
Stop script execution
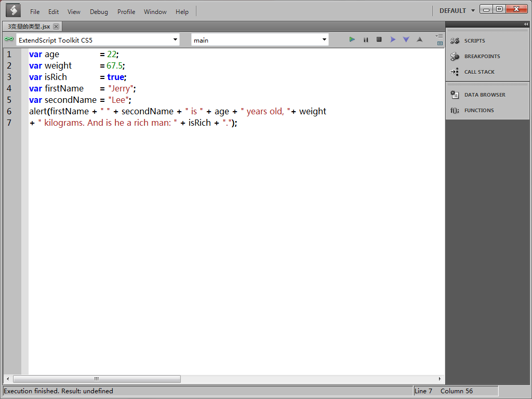pyautogui.click(x=379, y=39)
